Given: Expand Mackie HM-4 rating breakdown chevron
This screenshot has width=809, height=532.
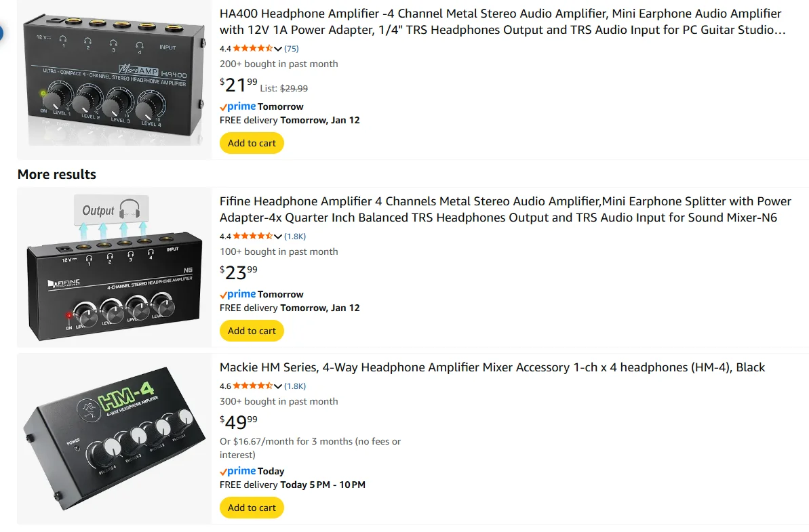Looking at the screenshot, I should pos(278,386).
